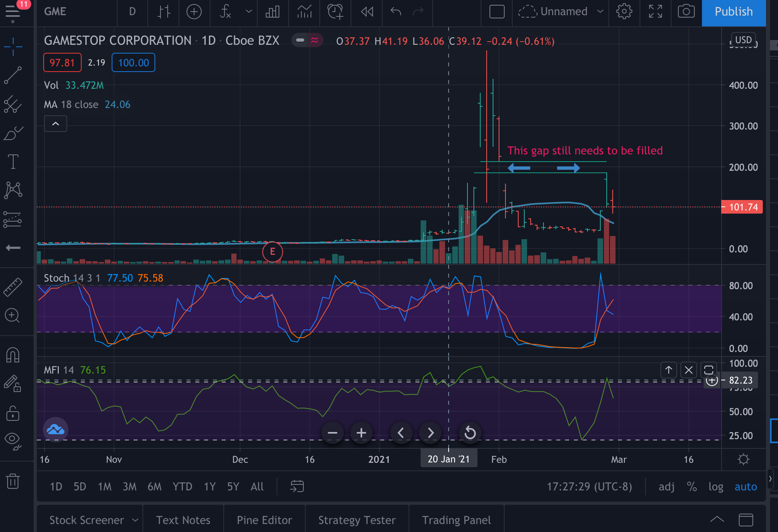Maximize the MFI pane
The width and height of the screenshot is (778, 532).
point(708,370)
